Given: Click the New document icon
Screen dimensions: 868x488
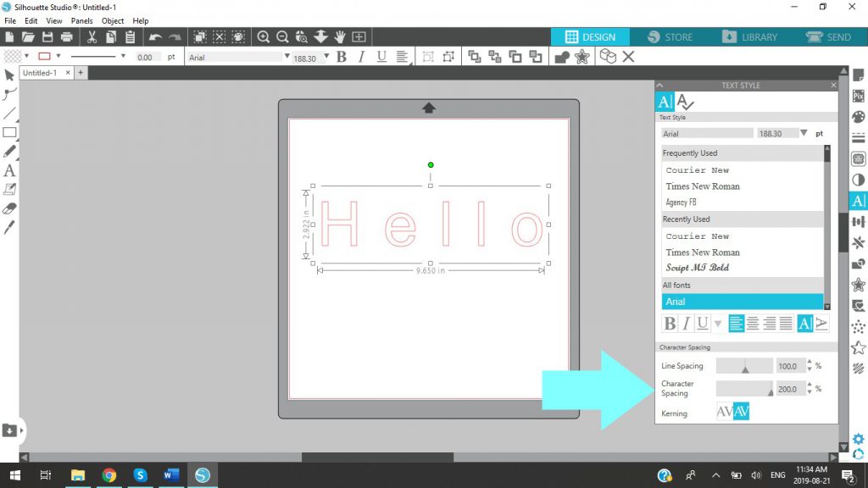Looking at the screenshot, I should [x=9, y=37].
